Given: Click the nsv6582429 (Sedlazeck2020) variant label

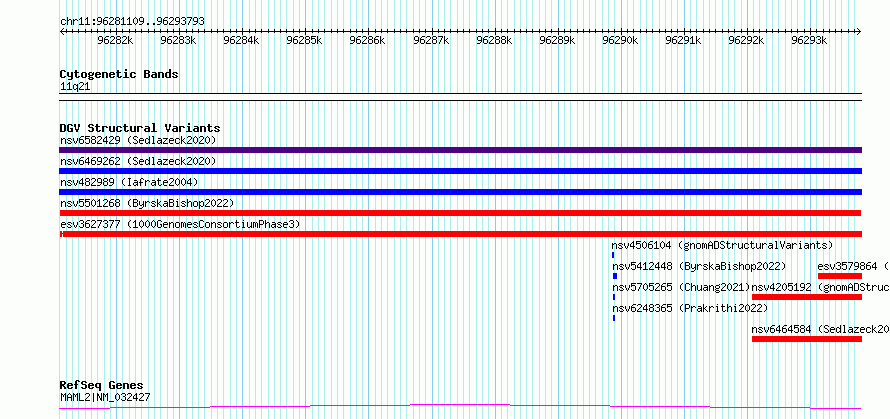Looking at the screenshot, I should click(138, 140).
